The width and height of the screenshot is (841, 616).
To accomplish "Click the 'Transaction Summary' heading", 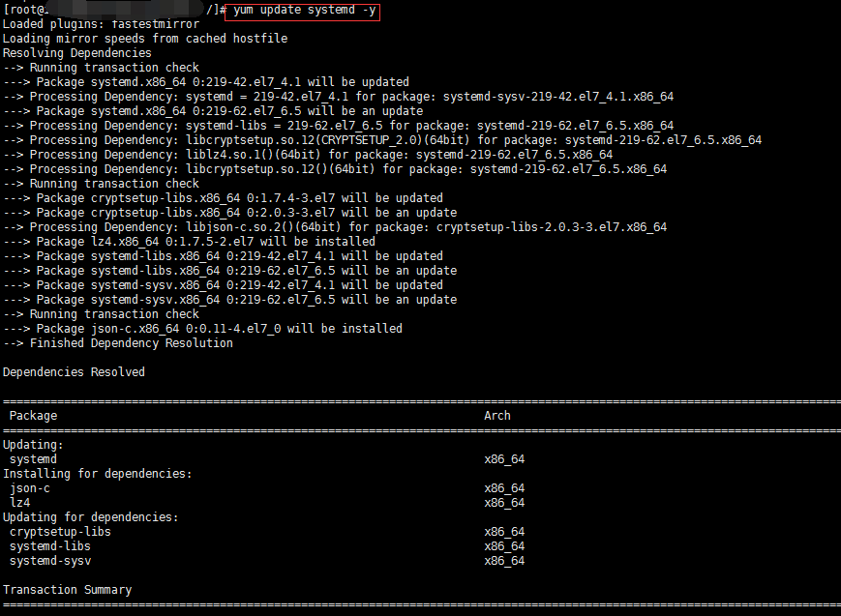I will [67, 590].
